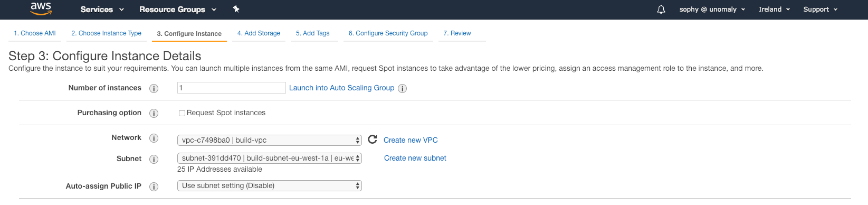Image resolution: width=868 pixels, height=205 pixels.
Task: Open the notifications bell
Action: 661,10
